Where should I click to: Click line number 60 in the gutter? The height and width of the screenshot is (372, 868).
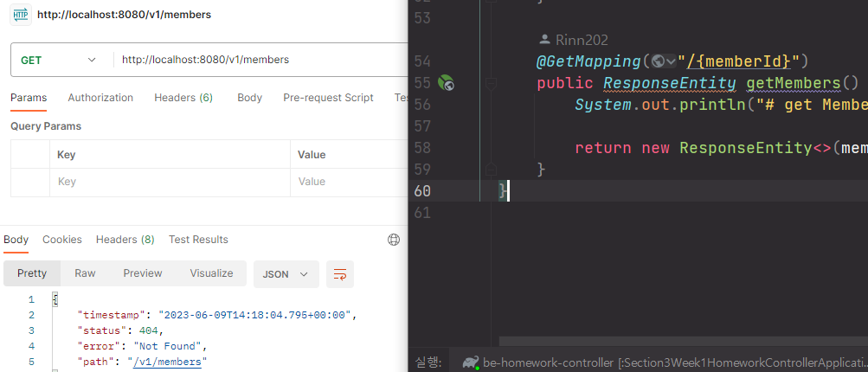(x=421, y=191)
